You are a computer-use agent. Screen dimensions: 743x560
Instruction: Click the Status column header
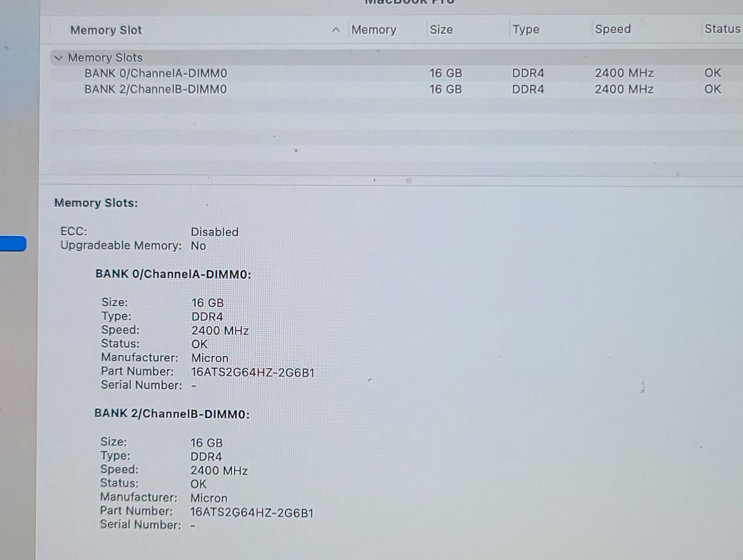[722, 29]
